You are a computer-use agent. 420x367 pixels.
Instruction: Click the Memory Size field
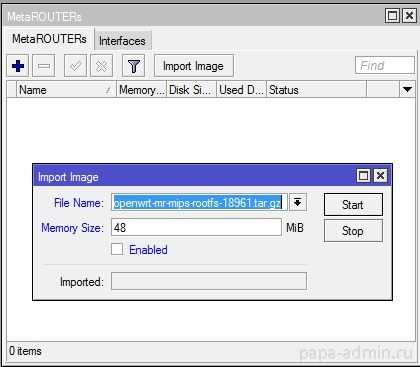coord(196,228)
